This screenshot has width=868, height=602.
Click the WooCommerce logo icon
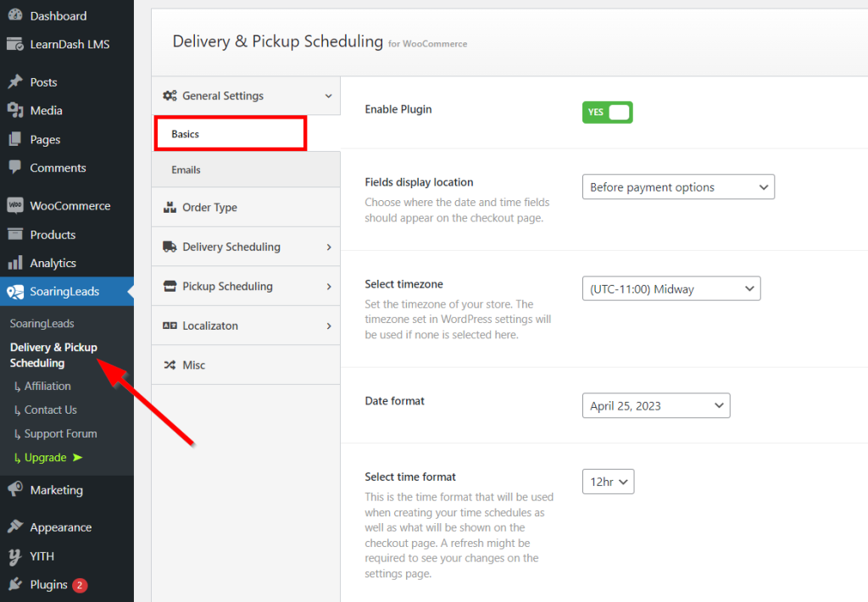[x=15, y=205]
